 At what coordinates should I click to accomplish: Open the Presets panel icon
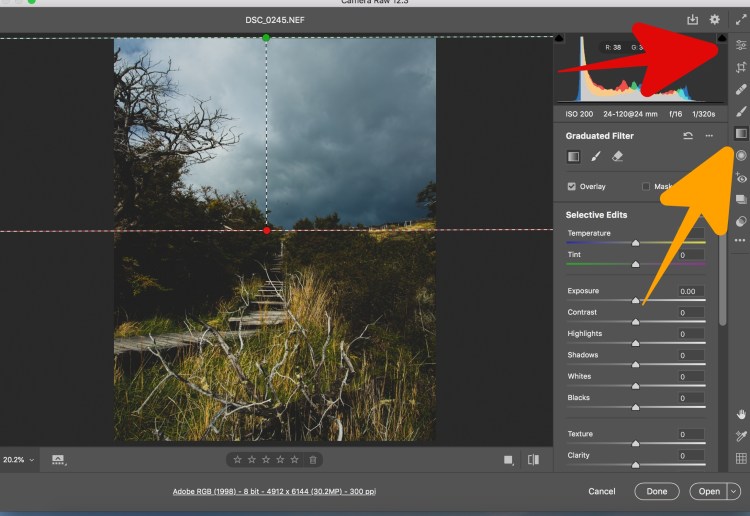click(741, 221)
